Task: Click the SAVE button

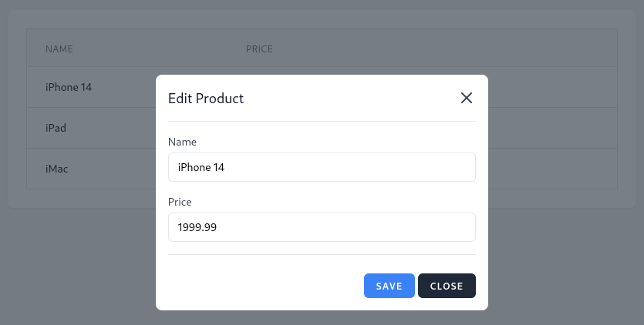Action: tap(389, 286)
